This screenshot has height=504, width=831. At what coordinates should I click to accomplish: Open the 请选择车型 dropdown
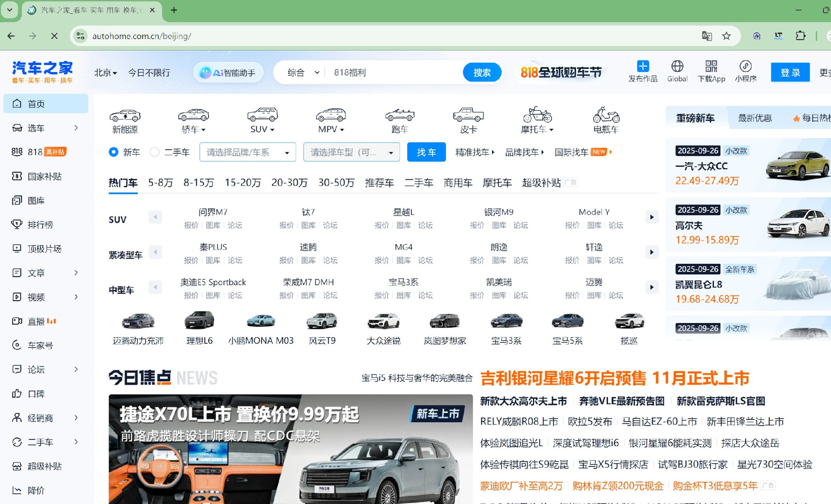coord(351,152)
